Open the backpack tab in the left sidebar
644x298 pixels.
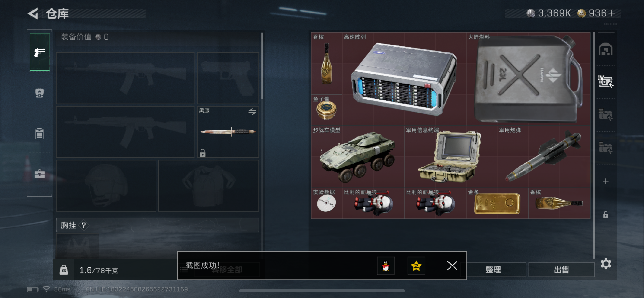tap(39, 93)
